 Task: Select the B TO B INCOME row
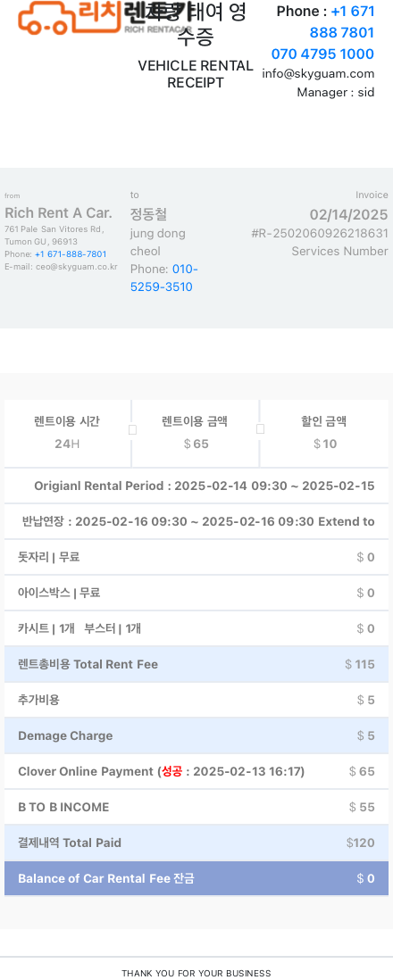[x=196, y=807]
